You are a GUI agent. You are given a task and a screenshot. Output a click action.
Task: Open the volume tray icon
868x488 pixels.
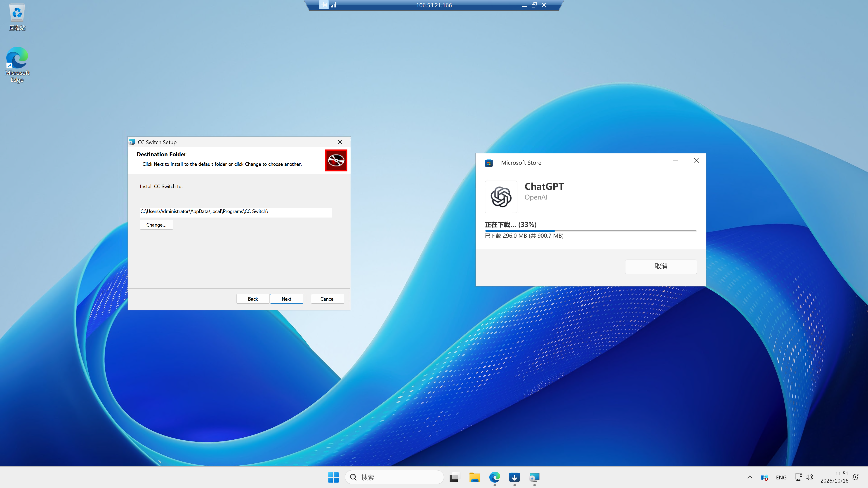[x=809, y=477]
